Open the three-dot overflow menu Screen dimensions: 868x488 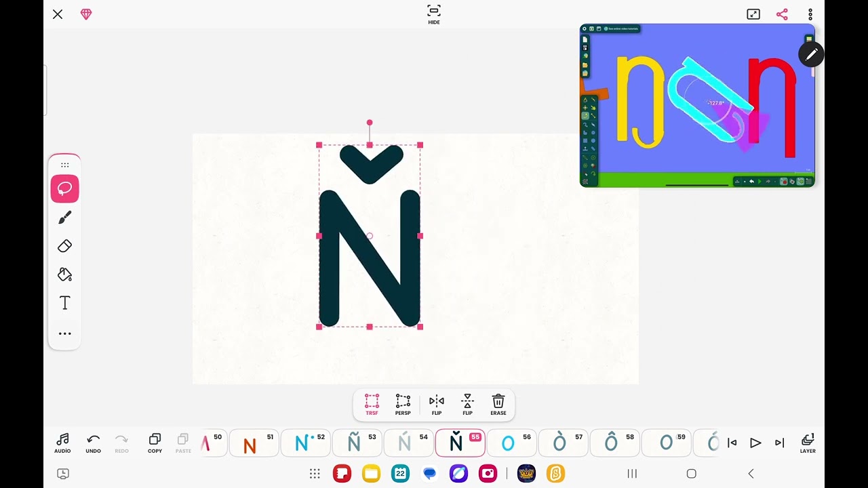click(x=810, y=14)
